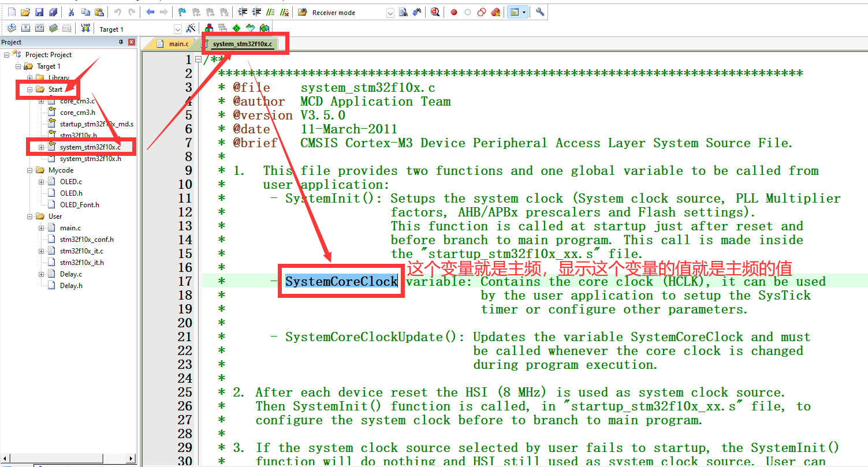
Task: Cut selection with scissors icon
Action: [71, 12]
